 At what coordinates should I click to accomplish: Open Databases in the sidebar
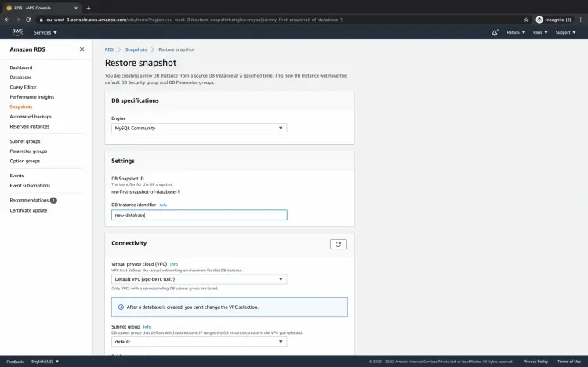click(x=20, y=78)
